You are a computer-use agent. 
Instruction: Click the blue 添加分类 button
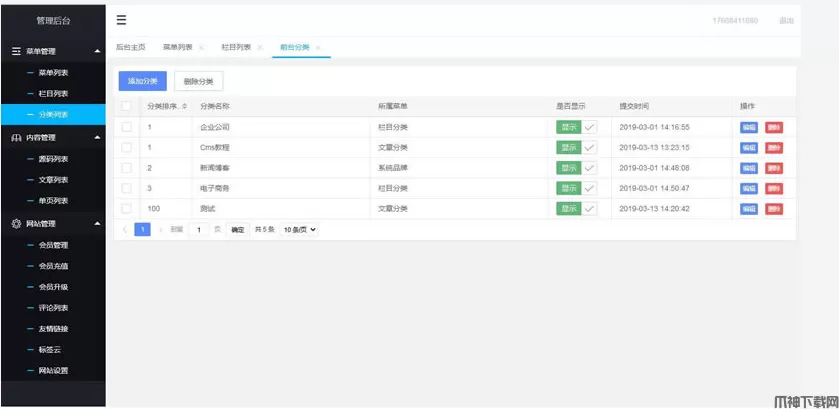[x=142, y=81]
